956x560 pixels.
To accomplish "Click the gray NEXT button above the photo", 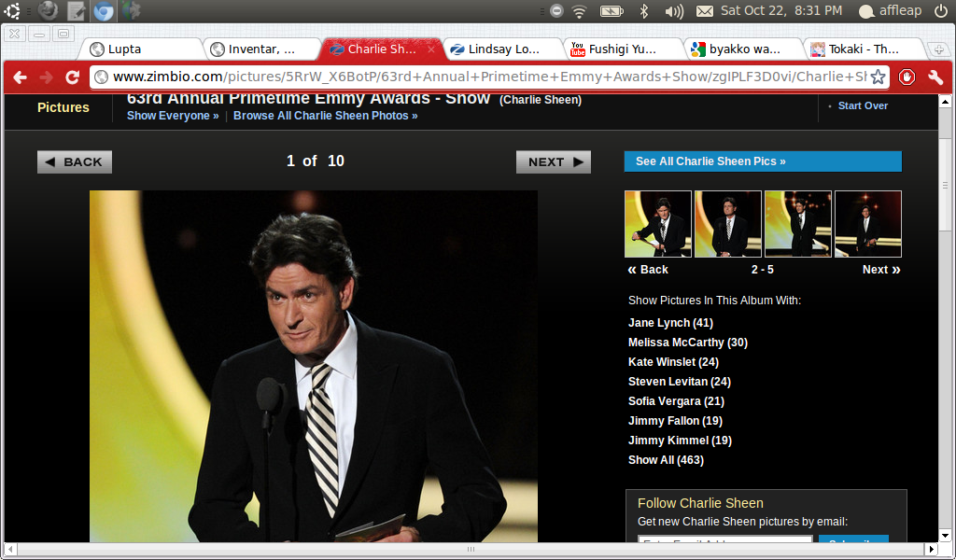I will [x=554, y=161].
